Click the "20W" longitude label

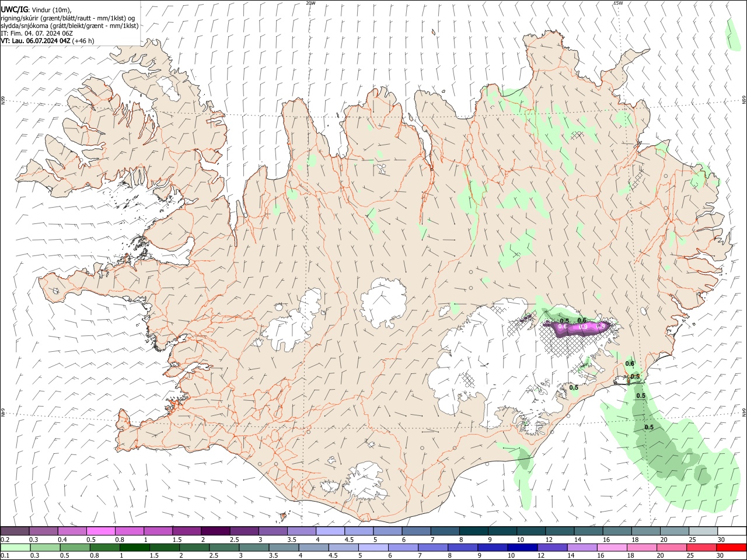311,3
